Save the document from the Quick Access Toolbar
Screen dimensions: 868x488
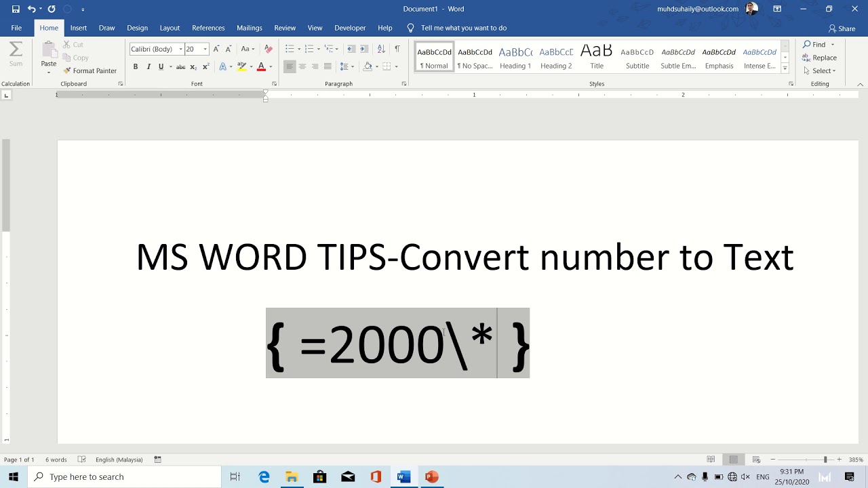pyautogui.click(x=16, y=9)
